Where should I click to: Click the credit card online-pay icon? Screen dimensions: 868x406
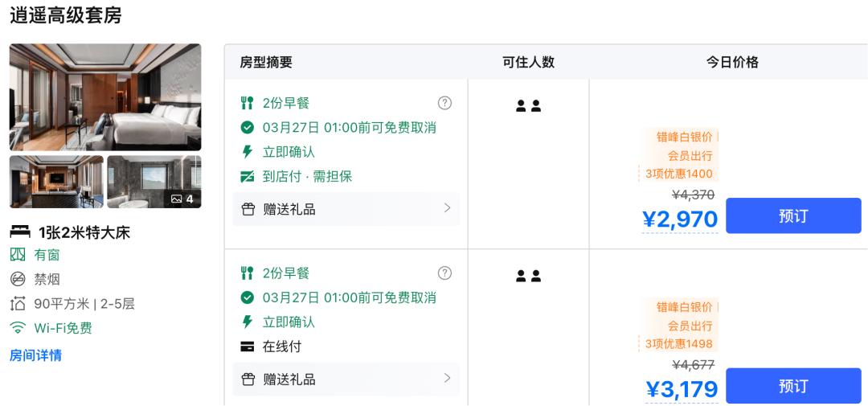pos(248,347)
